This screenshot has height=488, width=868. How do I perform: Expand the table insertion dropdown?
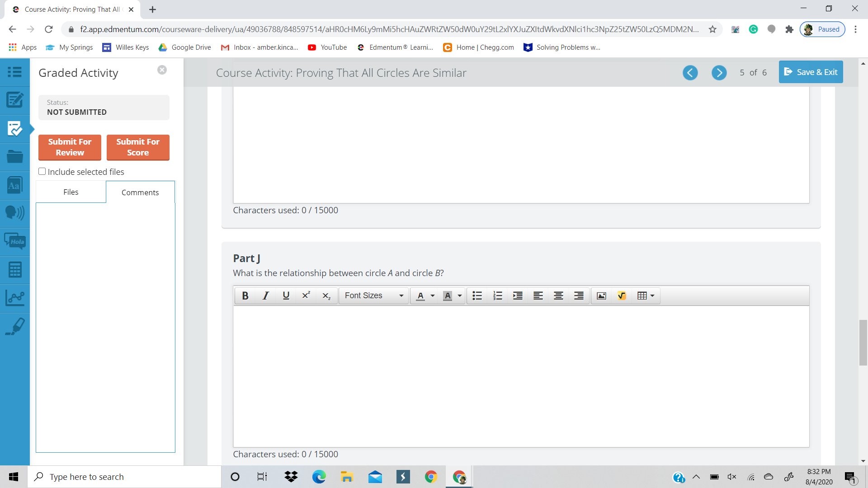click(652, 296)
